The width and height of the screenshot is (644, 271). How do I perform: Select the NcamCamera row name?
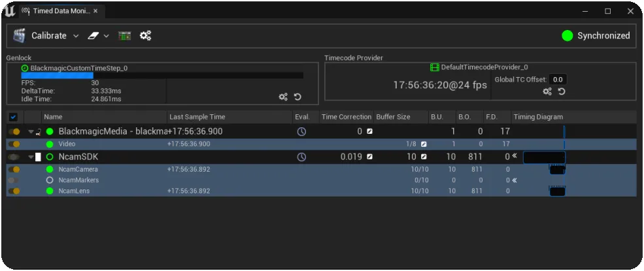78,169
